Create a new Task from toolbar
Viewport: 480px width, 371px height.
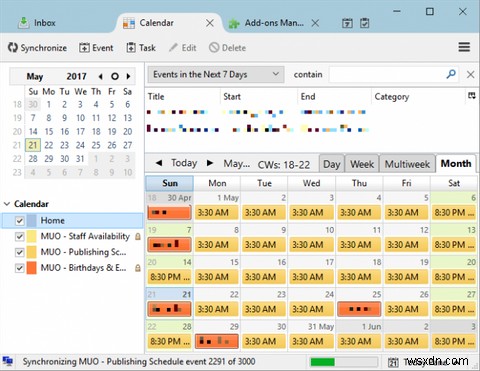(x=141, y=48)
